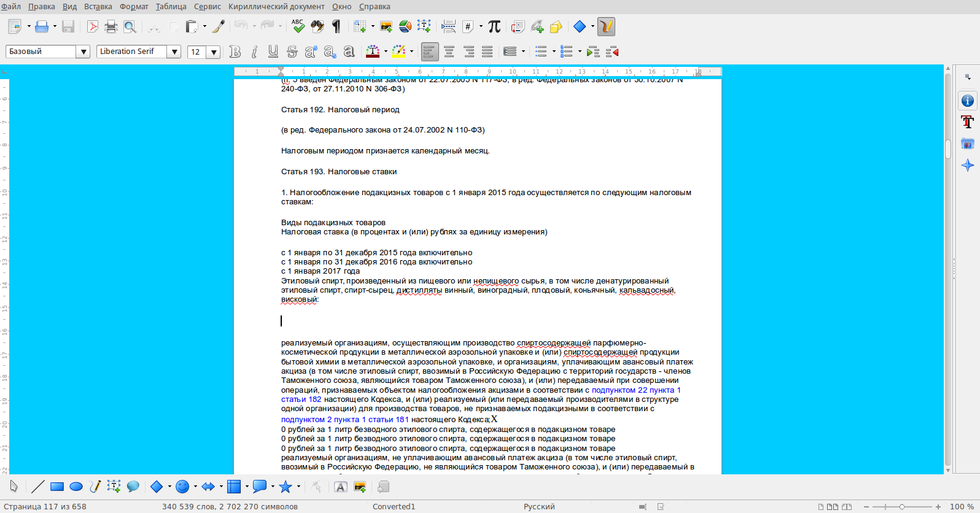Viewport: 980px width, 513px height.
Task: Open the font size 12 dropdown
Action: pos(214,52)
